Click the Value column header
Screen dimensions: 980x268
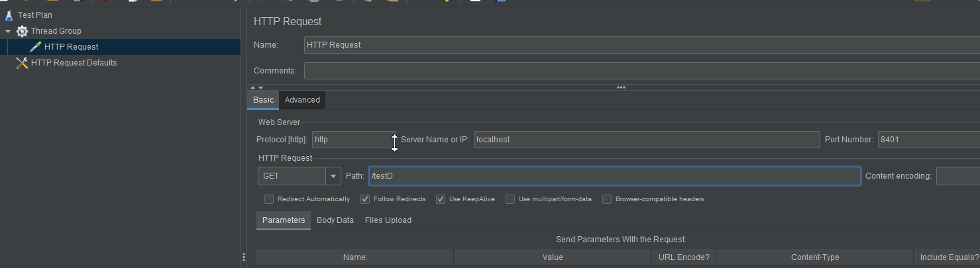point(553,257)
